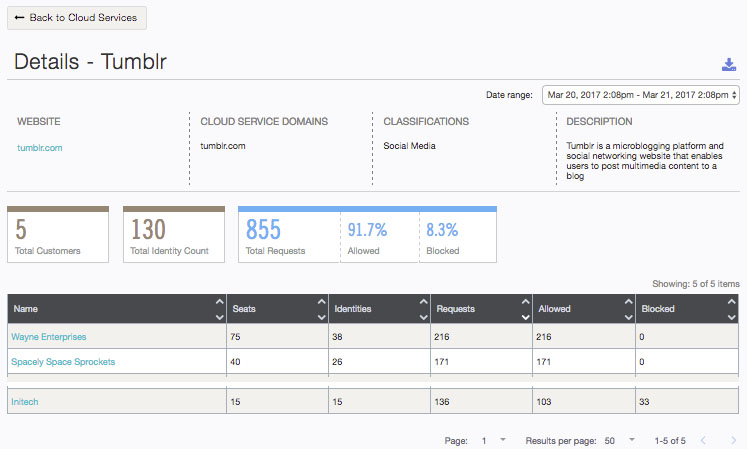Go to previous page arrow
747x449 pixels.
pos(703,440)
